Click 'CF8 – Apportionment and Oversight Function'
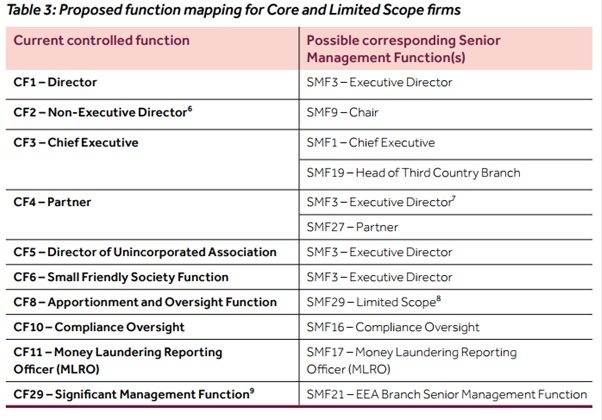Screen dimensions: 602x420 tap(145, 302)
